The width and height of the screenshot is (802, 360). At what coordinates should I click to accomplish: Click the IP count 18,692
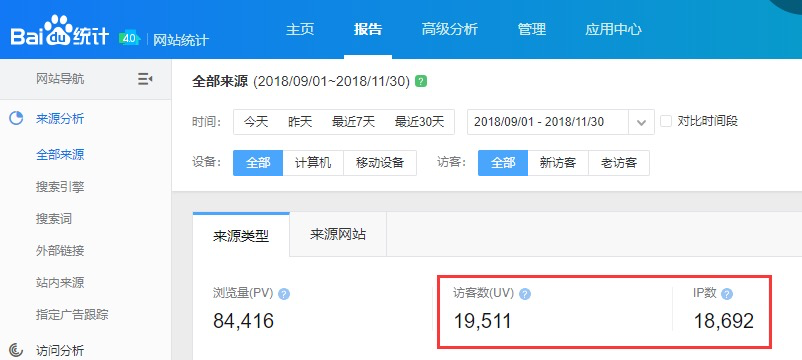724,321
